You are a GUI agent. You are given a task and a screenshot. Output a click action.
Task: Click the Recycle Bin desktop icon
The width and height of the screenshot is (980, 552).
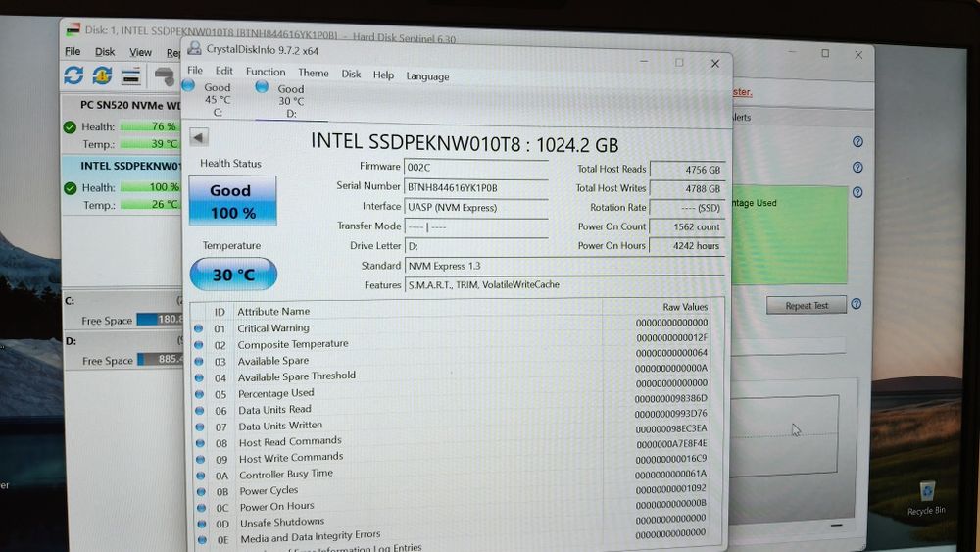[x=926, y=498]
